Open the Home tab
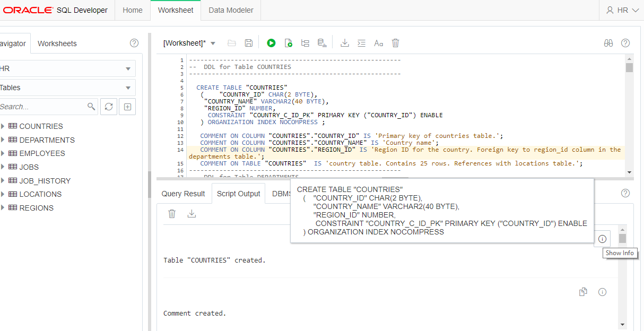Image resolution: width=644 pixels, height=331 pixels. pos(133,10)
